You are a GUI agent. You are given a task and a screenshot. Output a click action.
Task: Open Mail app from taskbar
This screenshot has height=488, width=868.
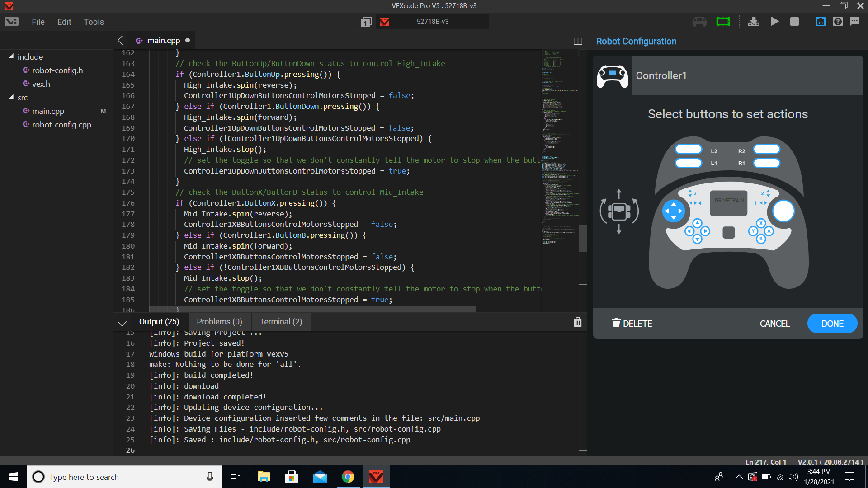pos(320,477)
